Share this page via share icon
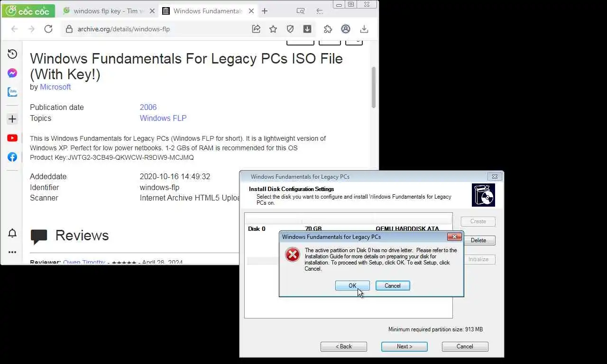Viewport: 607px width, 364px height. pos(256,29)
